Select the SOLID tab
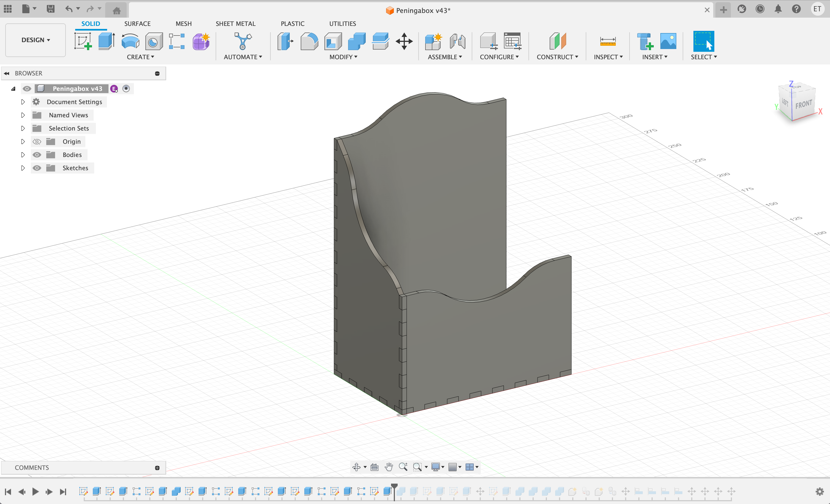This screenshot has height=504, width=830. (91, 24)
